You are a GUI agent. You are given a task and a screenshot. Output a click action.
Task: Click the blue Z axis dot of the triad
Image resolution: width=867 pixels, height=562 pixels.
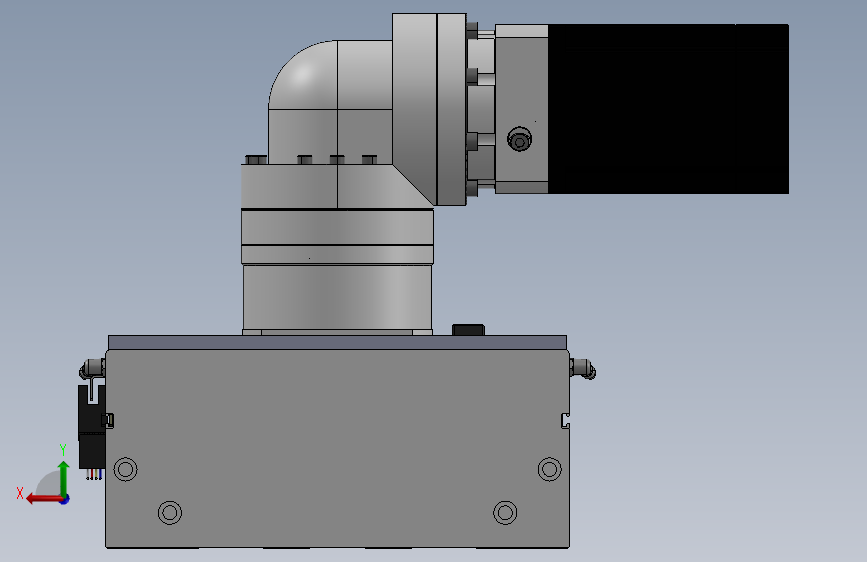pos(65,499)
